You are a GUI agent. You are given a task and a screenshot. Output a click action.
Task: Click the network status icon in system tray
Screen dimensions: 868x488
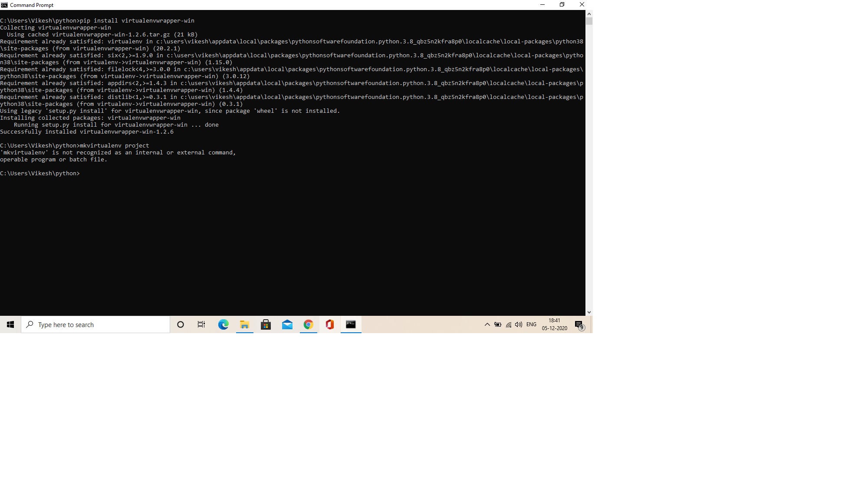pyautogui.click(x=509, y=324)
